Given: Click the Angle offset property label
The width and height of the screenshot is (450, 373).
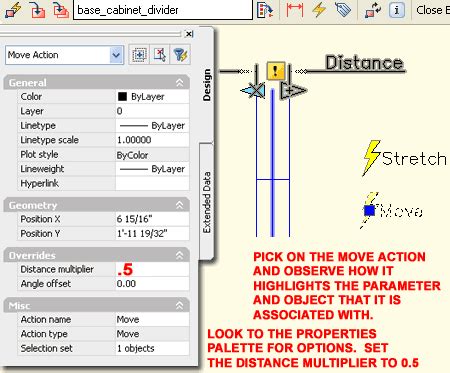Looking at the screenshot, I should (x=46, y=284).
